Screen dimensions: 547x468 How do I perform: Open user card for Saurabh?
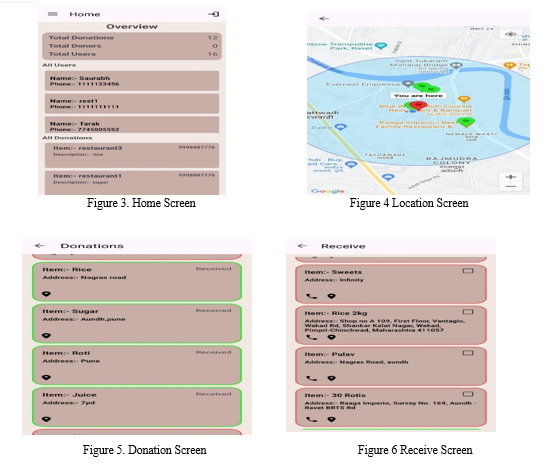tap(132, 81)
